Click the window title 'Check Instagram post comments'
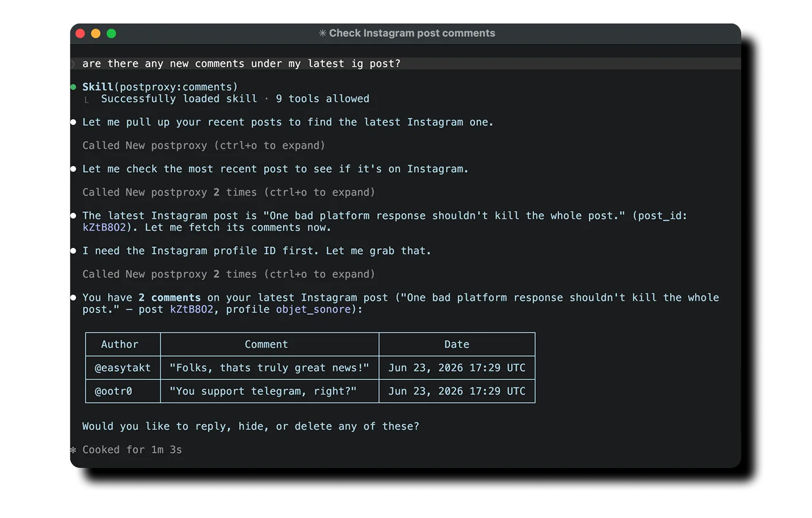This screenshot has height=518, width=812. [x=412, y=33]
